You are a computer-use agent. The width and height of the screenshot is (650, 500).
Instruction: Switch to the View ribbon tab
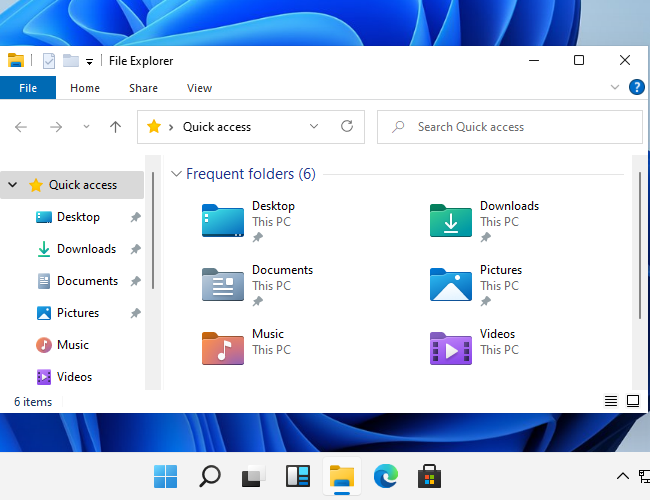coord(199,88)
